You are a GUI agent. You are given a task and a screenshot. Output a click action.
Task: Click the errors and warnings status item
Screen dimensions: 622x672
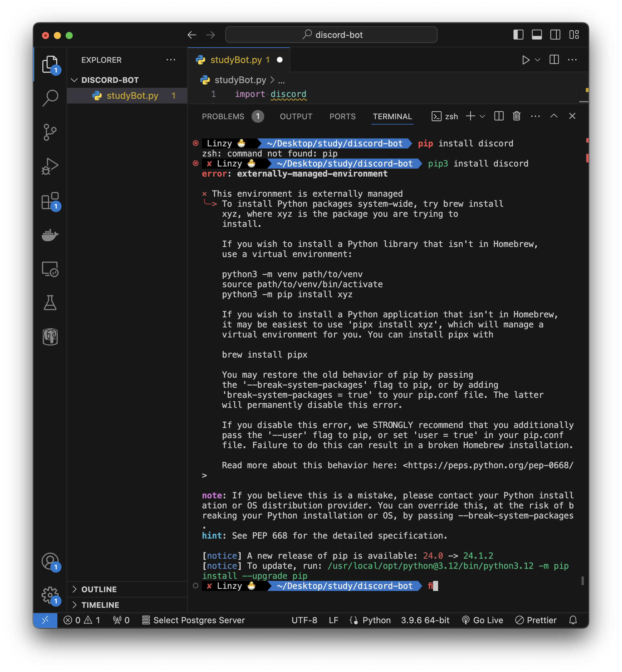point(82,620)
